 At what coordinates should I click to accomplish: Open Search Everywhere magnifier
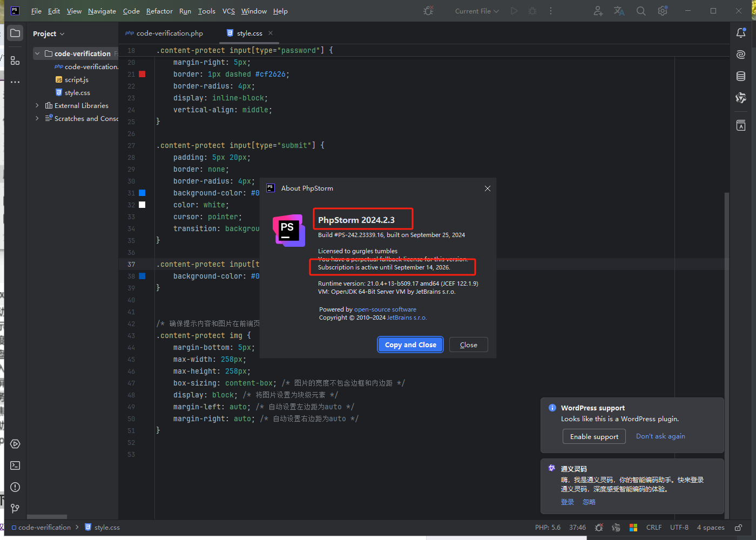[641, 11]
